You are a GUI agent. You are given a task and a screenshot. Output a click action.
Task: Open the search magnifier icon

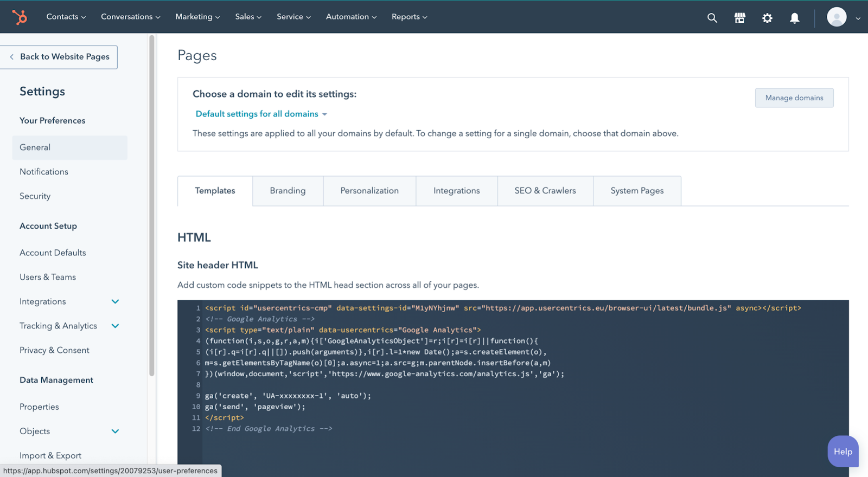(x=712, y=18)
